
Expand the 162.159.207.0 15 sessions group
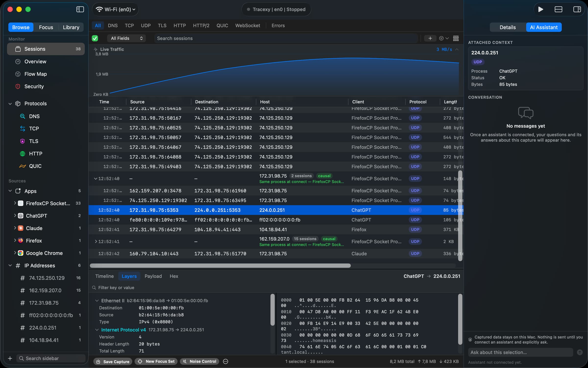coord(96,241)
